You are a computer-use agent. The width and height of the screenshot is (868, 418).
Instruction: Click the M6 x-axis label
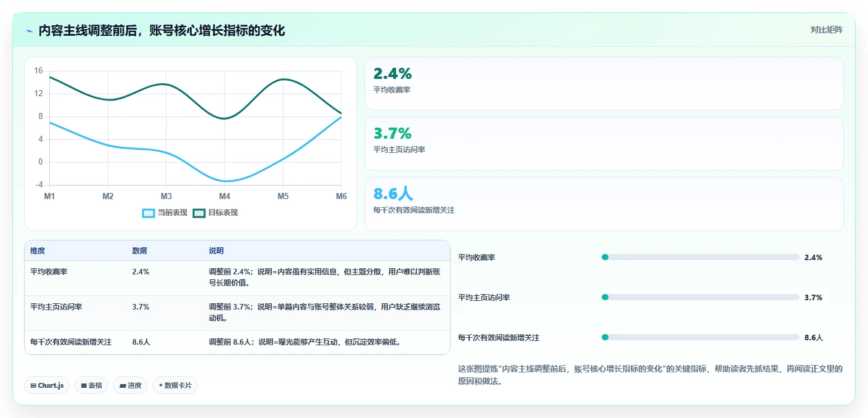[342, 196]
